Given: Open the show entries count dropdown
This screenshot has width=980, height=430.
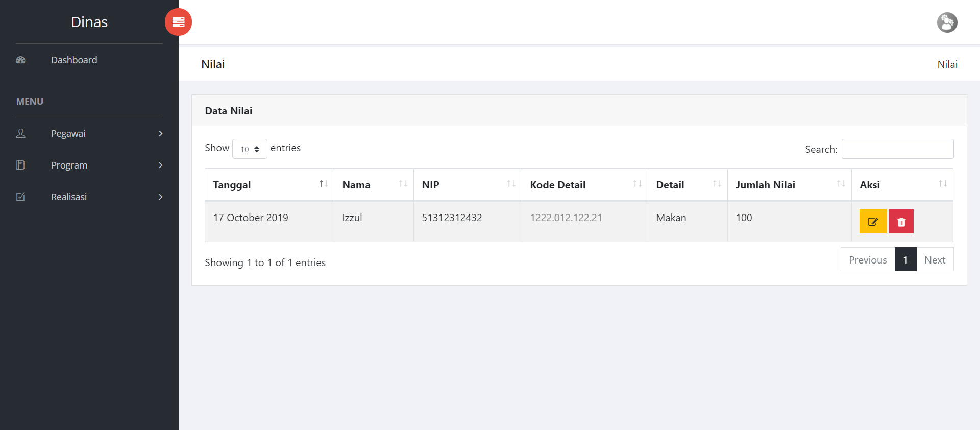Looking at the screenshot, I should pos(250,149).
